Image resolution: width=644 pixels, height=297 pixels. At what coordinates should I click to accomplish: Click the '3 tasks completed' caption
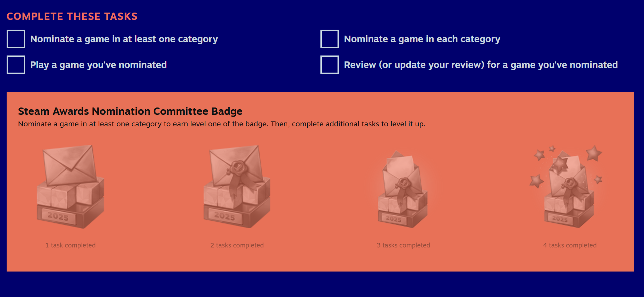point(403,245)
